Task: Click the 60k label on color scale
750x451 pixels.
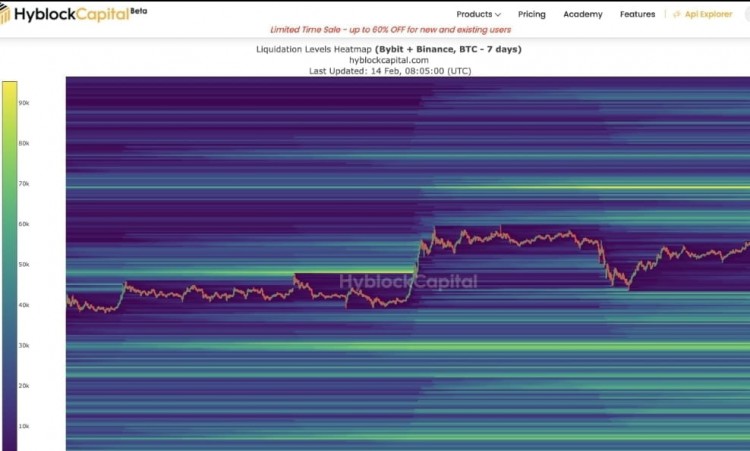Action: coord(24,224)
